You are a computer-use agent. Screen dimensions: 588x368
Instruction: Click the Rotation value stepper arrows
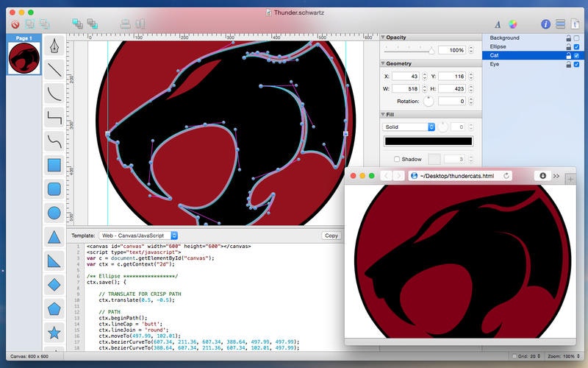[471, 101]
